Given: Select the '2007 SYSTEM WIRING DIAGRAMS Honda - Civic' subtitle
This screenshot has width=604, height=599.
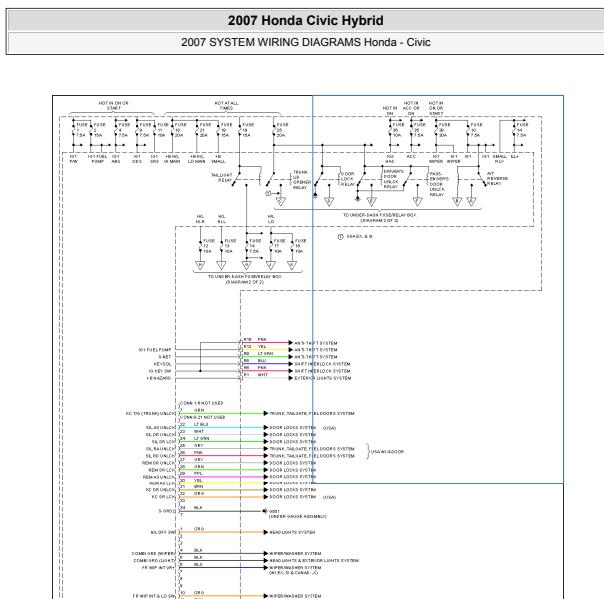Looking at the screenshot, I should click(305, 42).
